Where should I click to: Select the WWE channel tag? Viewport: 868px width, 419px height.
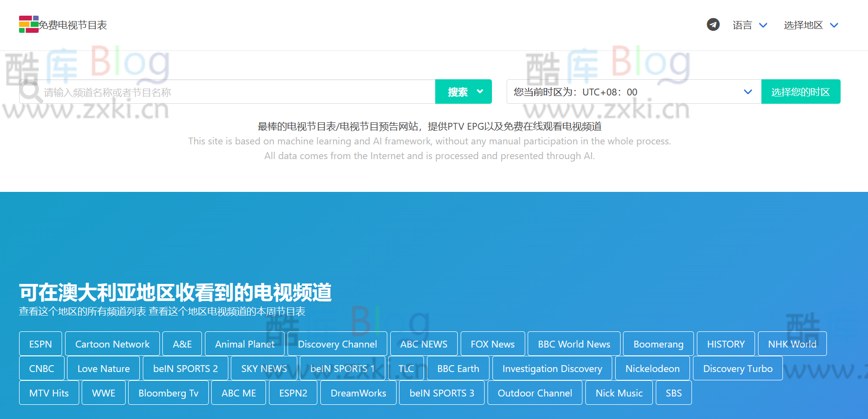pos(104,393)
